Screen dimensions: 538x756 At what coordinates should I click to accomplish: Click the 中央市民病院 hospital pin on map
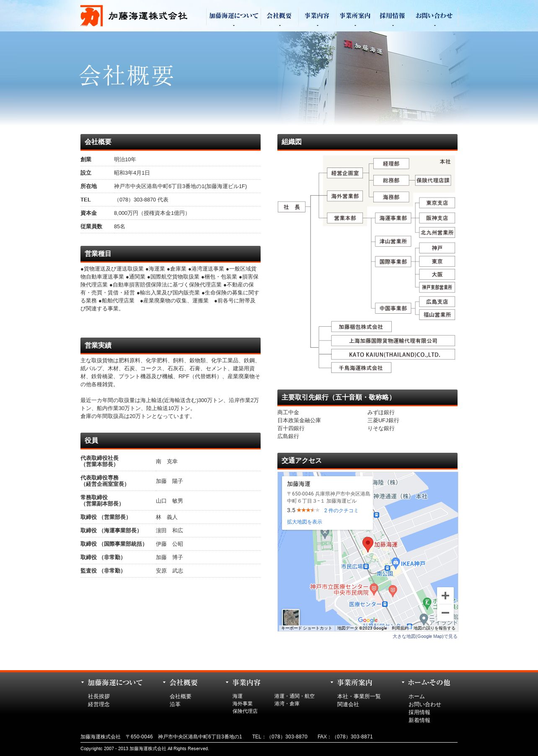pos(374,589)
